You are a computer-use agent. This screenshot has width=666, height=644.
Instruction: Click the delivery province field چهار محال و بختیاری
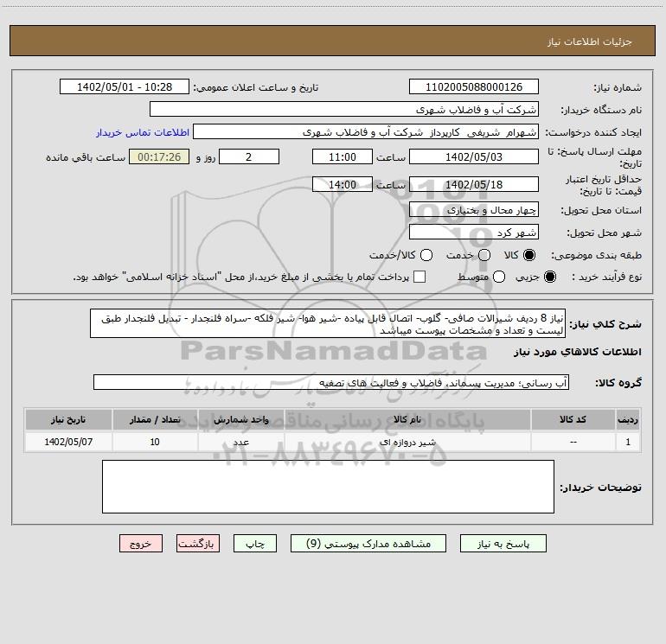(474, 209)
